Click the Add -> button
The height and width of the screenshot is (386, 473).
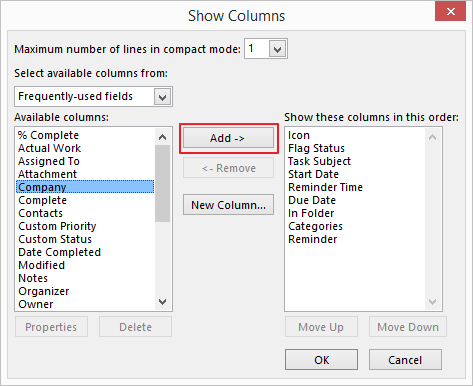tap(228, 138)
